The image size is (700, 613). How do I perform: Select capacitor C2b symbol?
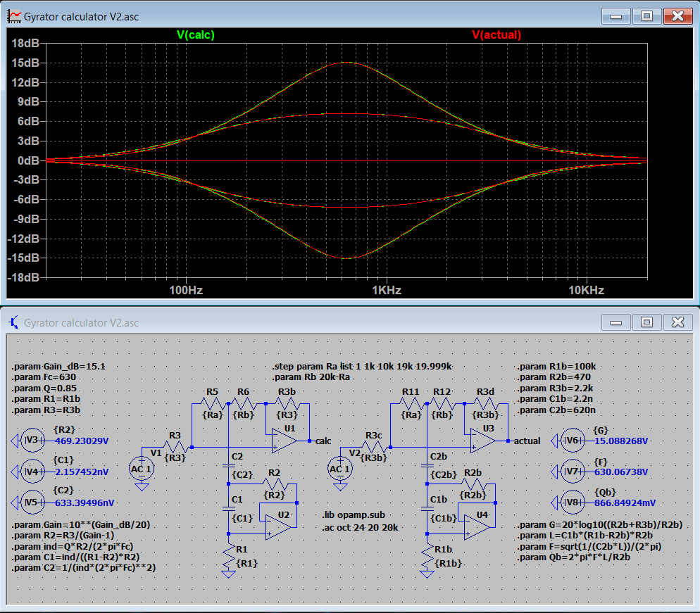427,465
